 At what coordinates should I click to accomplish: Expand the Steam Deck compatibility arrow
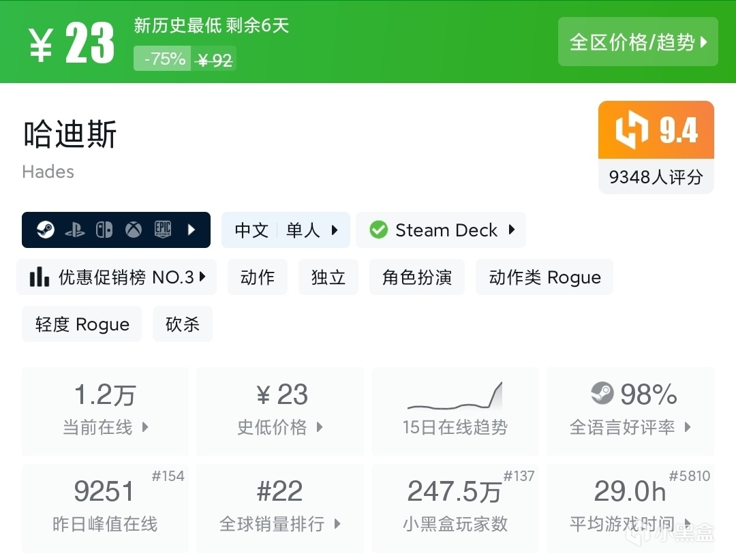511,230
